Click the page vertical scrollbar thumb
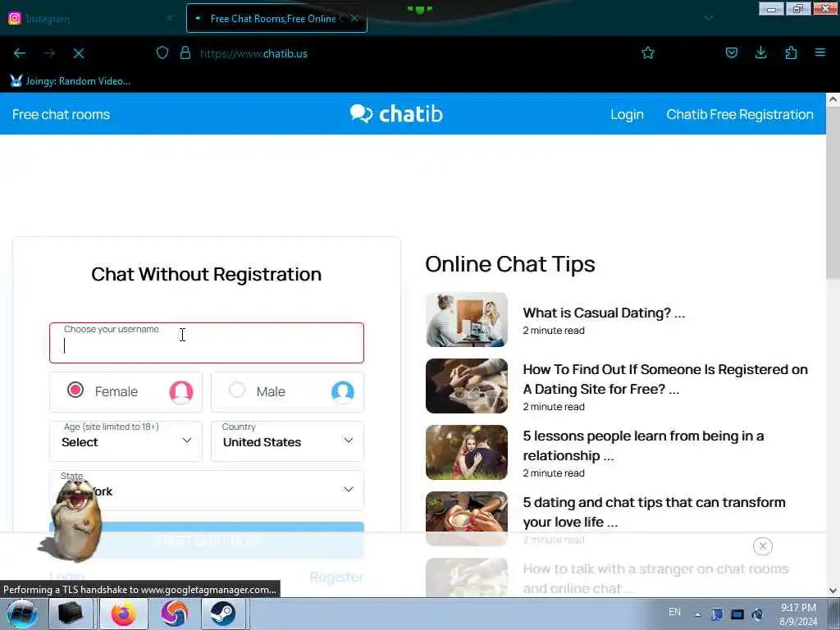 pyautogui.click(x=833, y=192)
